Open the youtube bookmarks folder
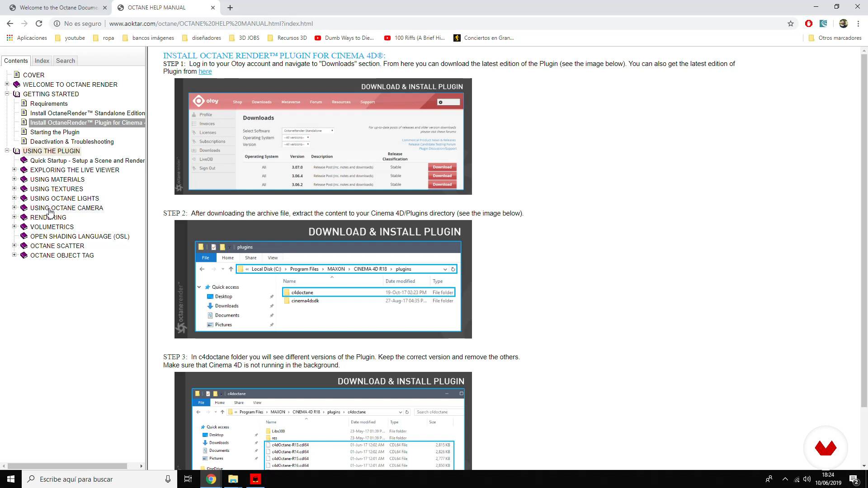Screen dimensions: 868x488 [70, 38]
